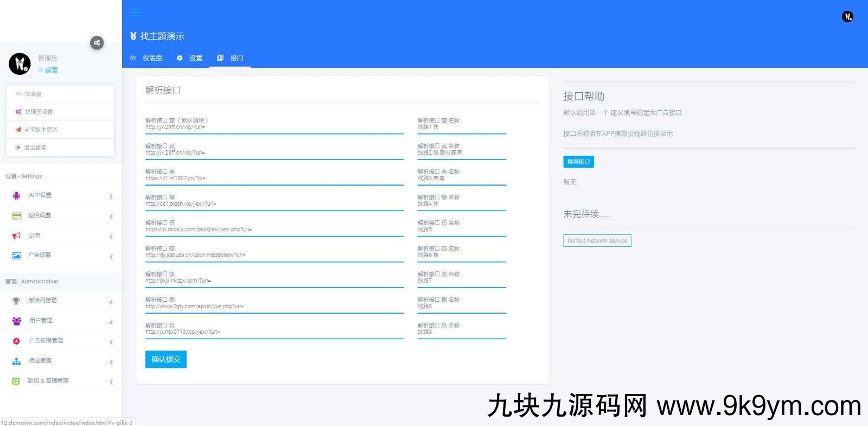Open 管理员设置 in the profile menu

pos(39,112)
